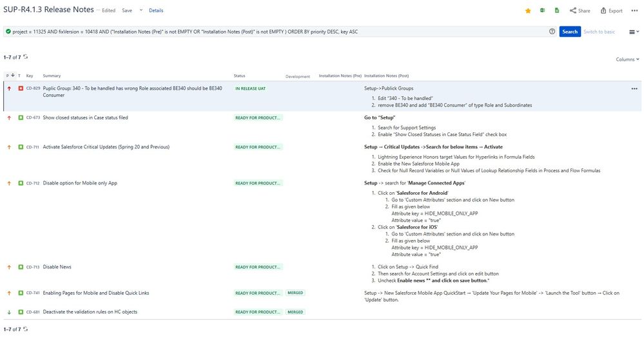Open the top-right more options menu
The height and width of the screenshot is (338, 644).
point(634,11)
